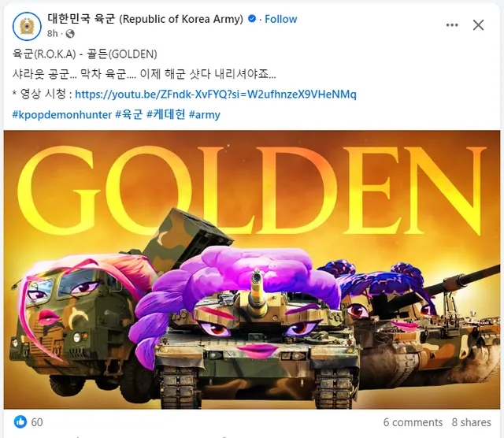Viewport: 504px width, 438px height.
Task: Open the Republic of Korea Army profile picture
Action: pos(27,26)
